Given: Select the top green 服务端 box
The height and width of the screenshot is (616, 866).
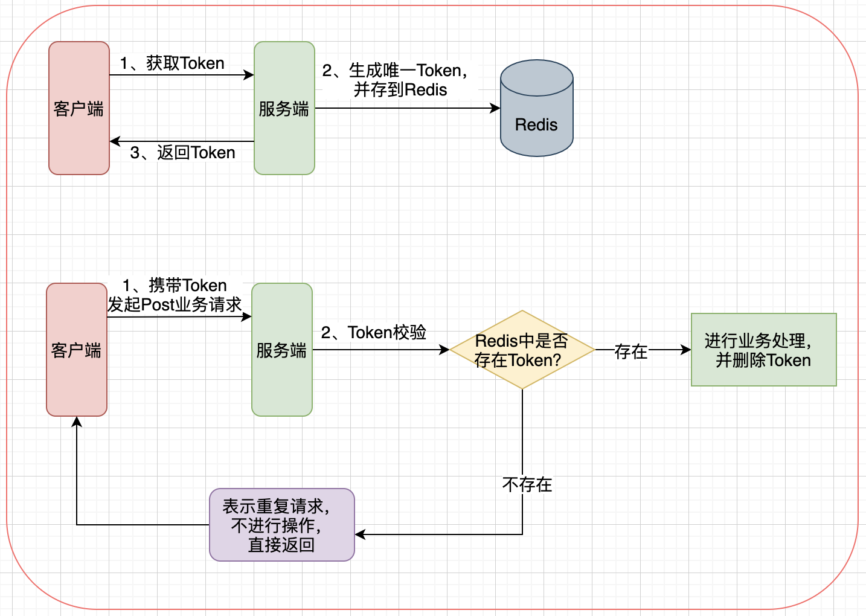Looking at the screenshot, I should point(284,108).
